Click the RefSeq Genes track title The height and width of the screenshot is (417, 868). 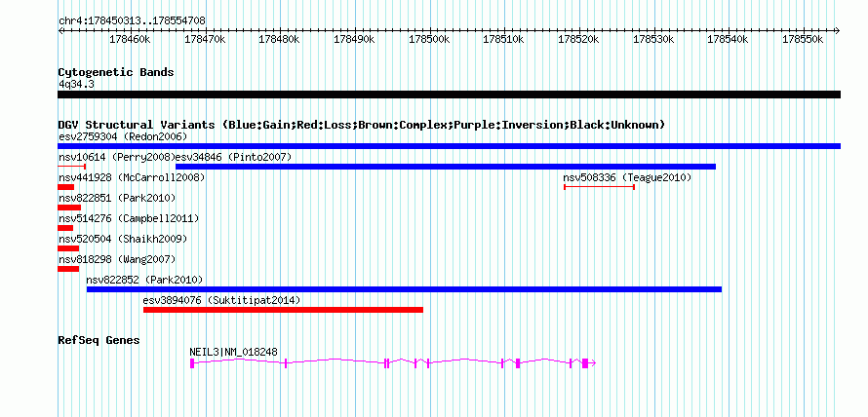point(99,340)
